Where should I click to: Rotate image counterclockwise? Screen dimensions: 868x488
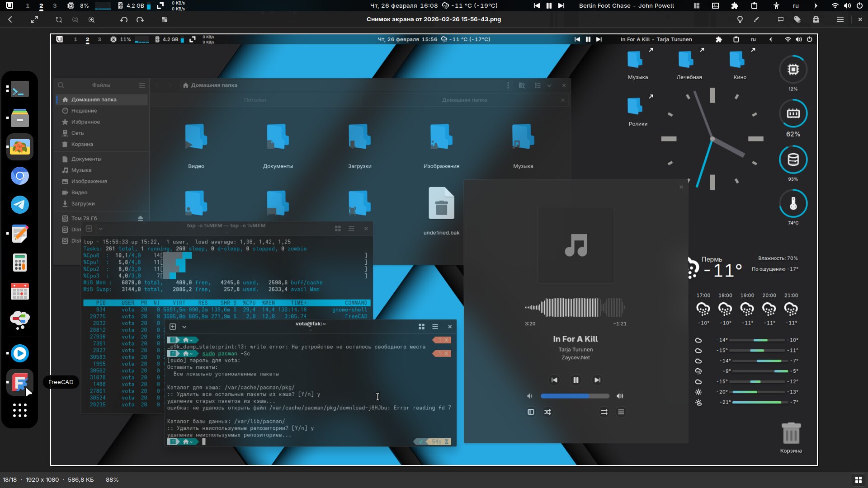click(x=124, y=19)
